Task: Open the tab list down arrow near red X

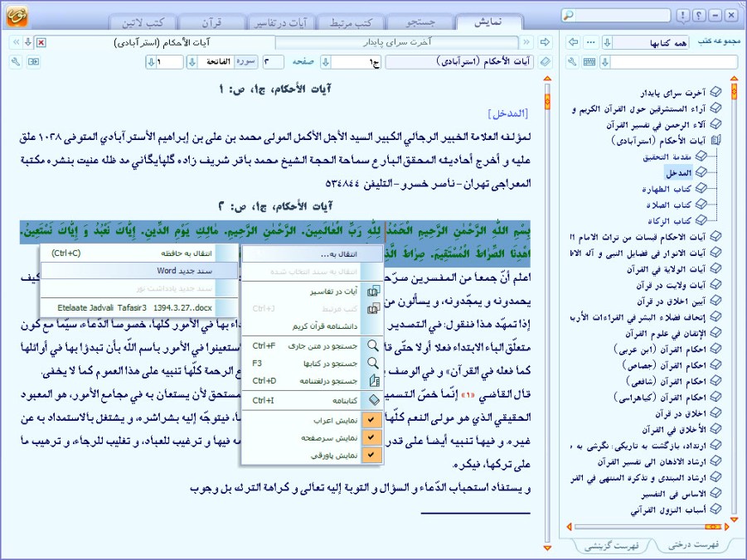Action: [28, 42]
